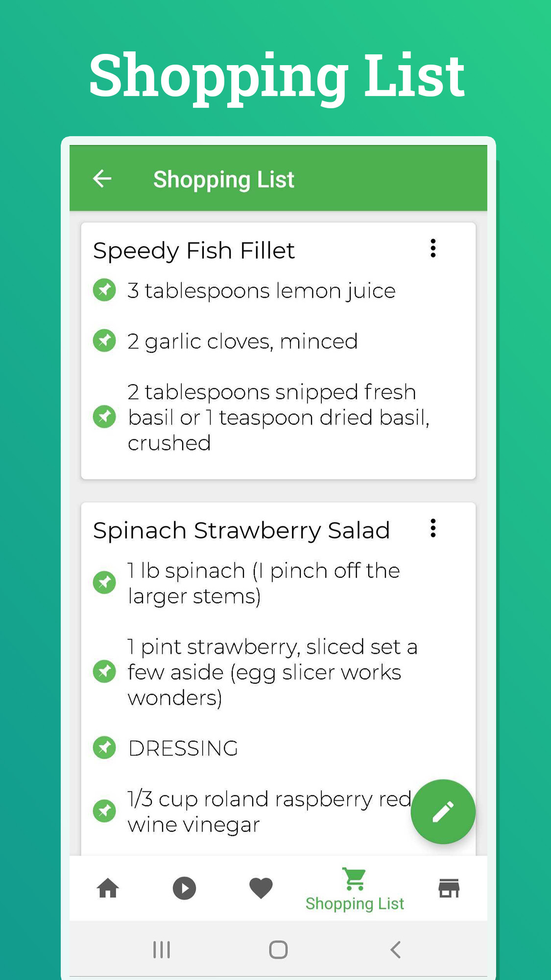Open Spinach Strawberry Salad more options menu
551x980 pixels.
pos(433,528)
